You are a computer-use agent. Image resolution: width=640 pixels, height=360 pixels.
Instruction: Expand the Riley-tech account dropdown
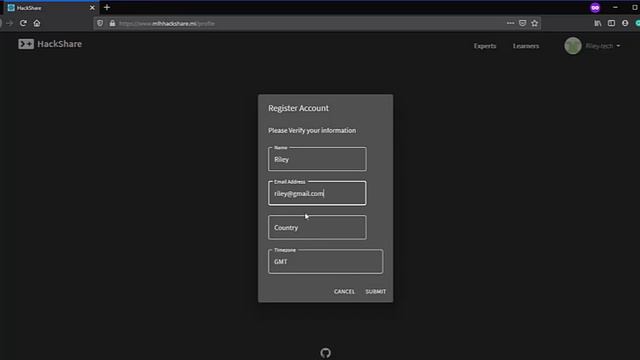[x=603, y=46]
